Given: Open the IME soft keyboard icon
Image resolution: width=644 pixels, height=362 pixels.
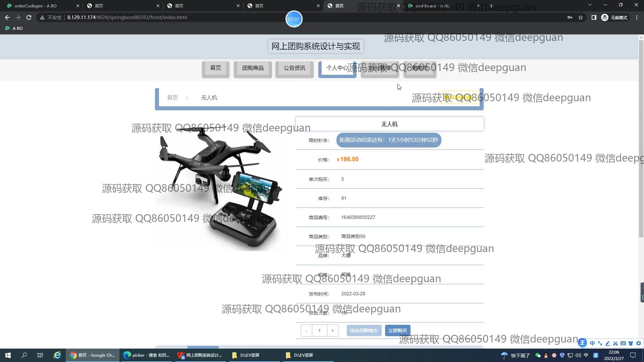Looking at the screenshot, I should pos(623,343).
